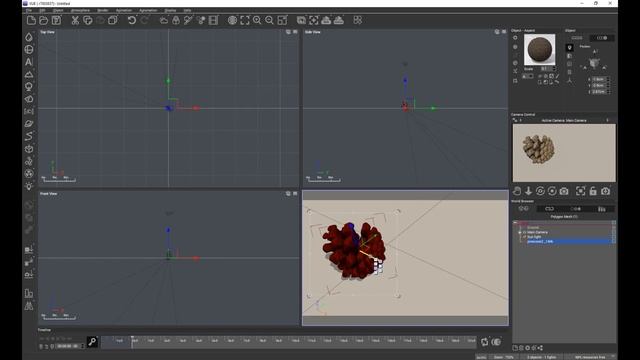Select Sun light in the World Browser

click(534, 237)
